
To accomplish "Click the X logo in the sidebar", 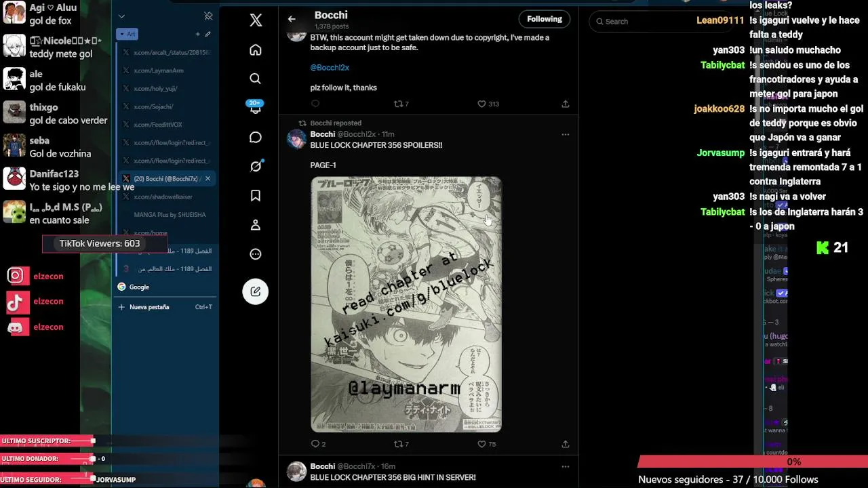I will 256,20.
